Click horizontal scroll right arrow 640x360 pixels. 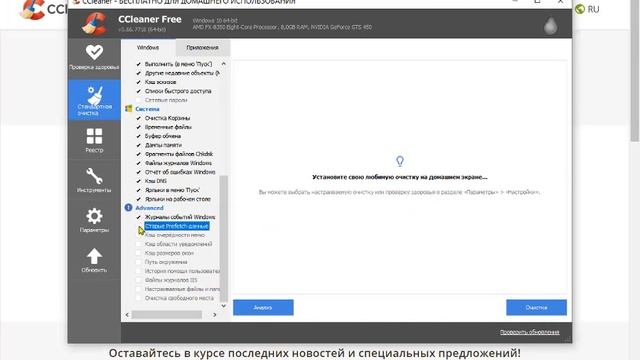tap(215, 315)
